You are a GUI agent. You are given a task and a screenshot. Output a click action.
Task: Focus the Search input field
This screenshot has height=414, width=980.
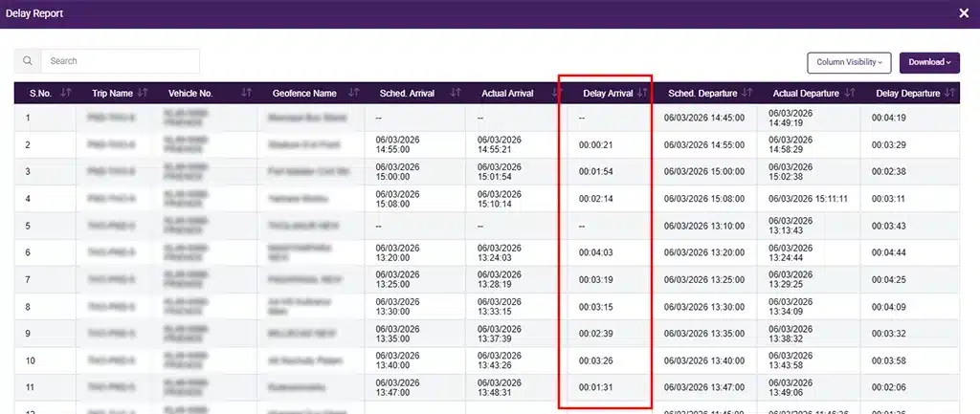point(121,61)
